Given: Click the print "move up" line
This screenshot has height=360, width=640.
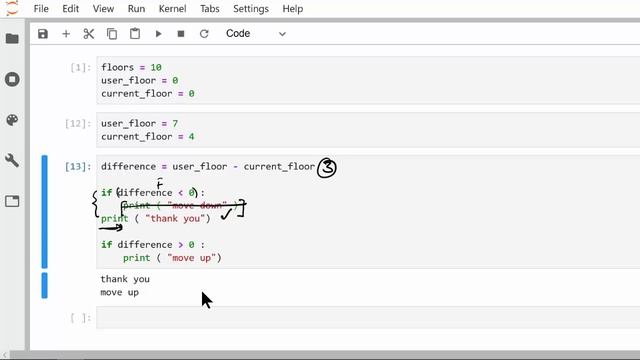Looking at the screenshot, I should click(x=172, y=258).
